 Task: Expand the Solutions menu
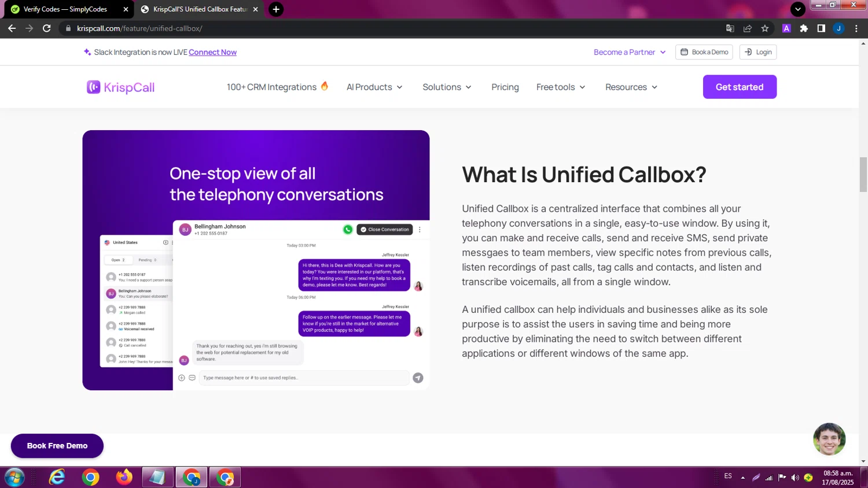tap(447, 87)
